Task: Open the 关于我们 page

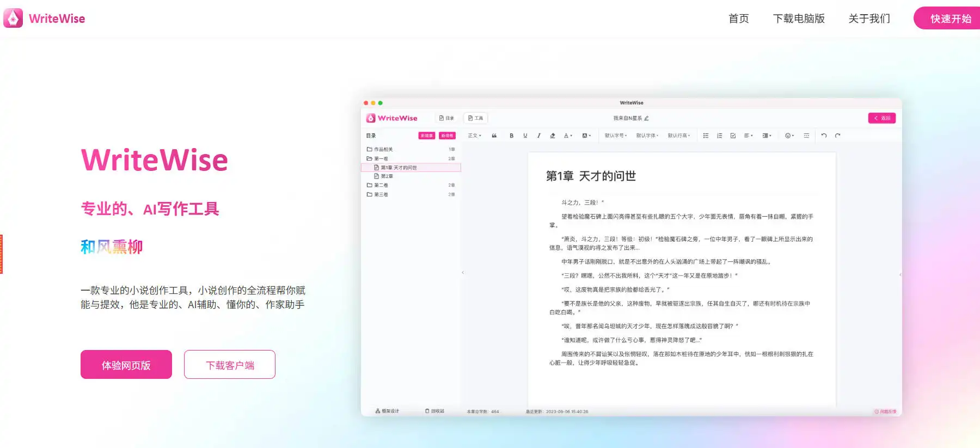Action: point(869,19)
